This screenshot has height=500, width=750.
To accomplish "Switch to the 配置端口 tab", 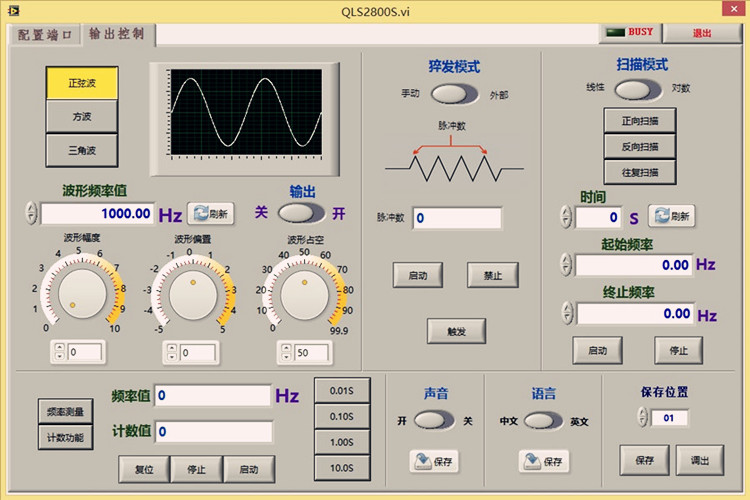I will pos(42,34).
